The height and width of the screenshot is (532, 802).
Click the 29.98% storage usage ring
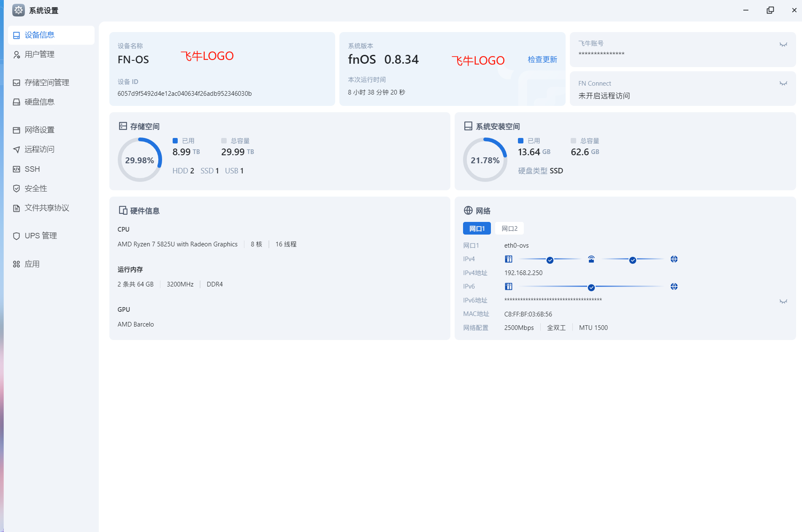click(140, 160)
